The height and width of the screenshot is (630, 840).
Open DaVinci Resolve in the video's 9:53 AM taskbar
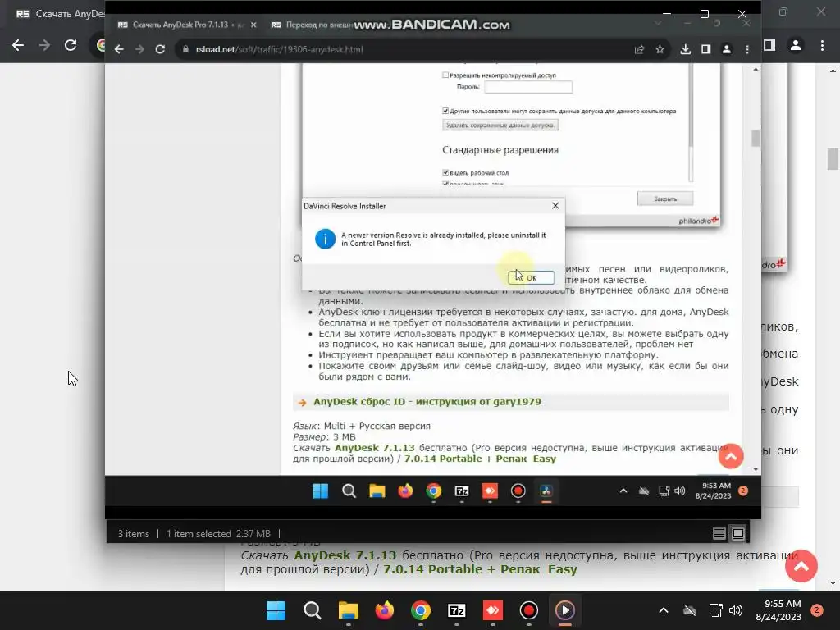point(546,491)
